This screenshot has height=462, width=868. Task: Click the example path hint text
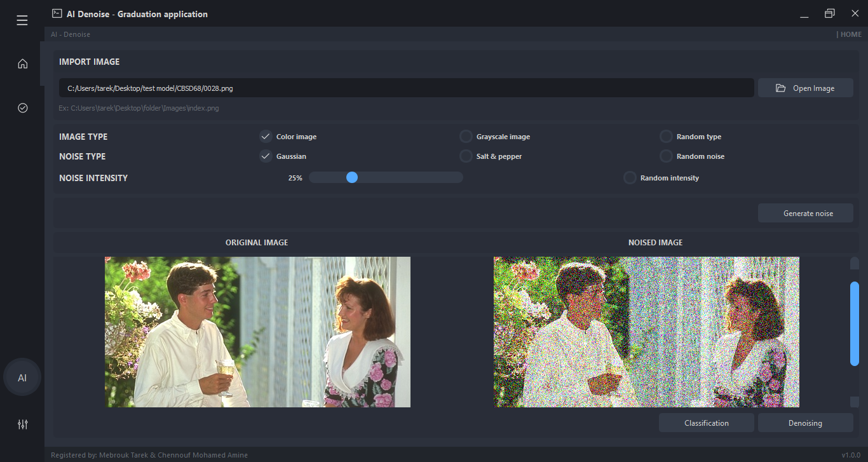click(x=139, y=108)
